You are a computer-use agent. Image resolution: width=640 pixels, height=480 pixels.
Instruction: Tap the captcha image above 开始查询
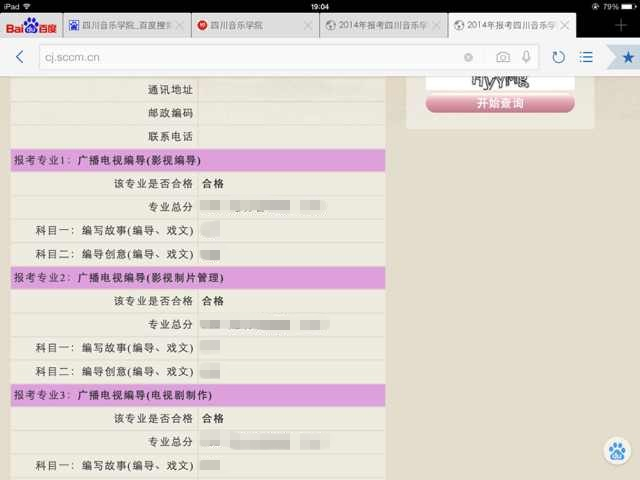tap(500, 82)
